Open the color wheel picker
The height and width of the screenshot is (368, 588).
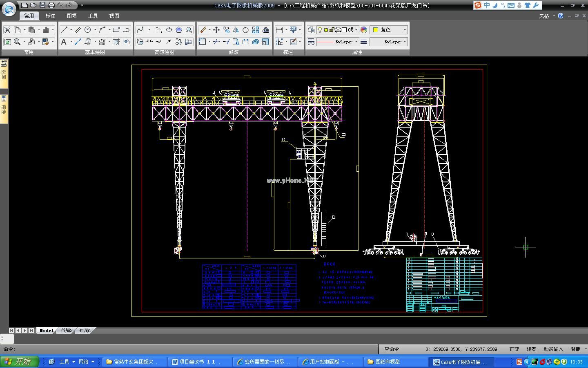tap(364, 30)
